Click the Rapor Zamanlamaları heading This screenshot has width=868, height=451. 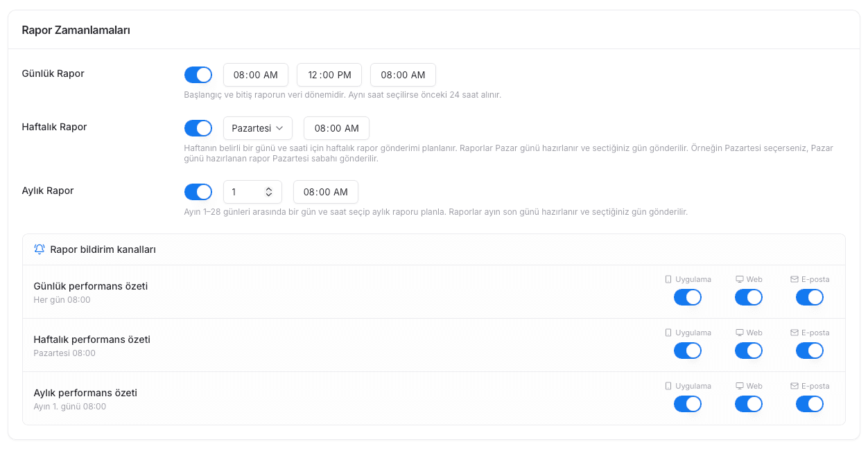(x=76, y=30)
